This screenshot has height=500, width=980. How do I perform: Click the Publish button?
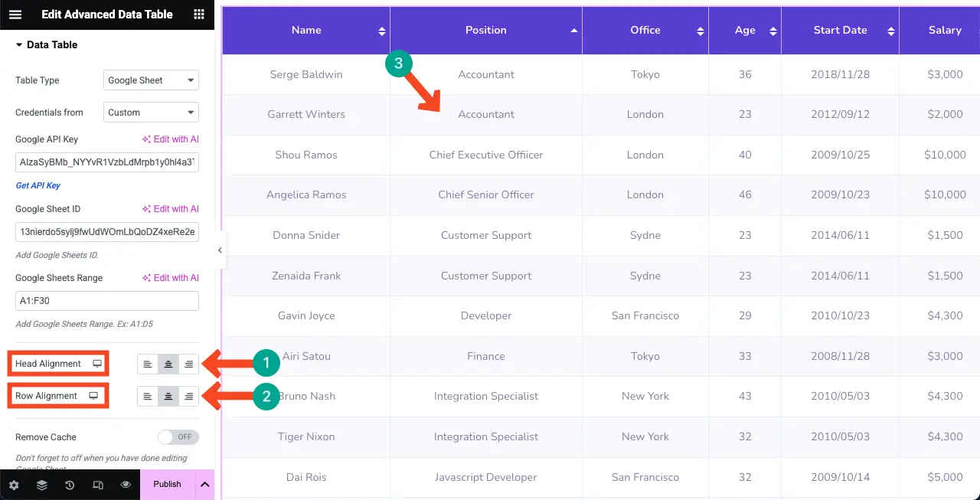click(x=167, y=485)
